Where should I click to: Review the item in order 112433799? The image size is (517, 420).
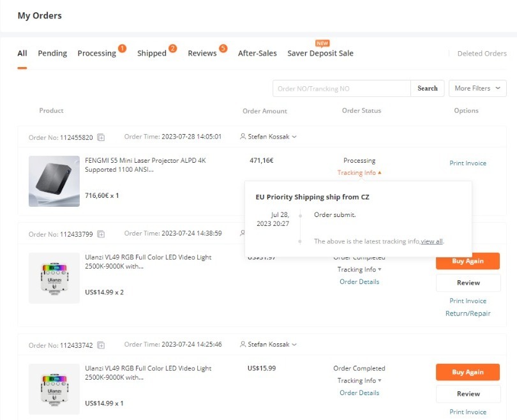pyautogui.click(x=468, y=283)
